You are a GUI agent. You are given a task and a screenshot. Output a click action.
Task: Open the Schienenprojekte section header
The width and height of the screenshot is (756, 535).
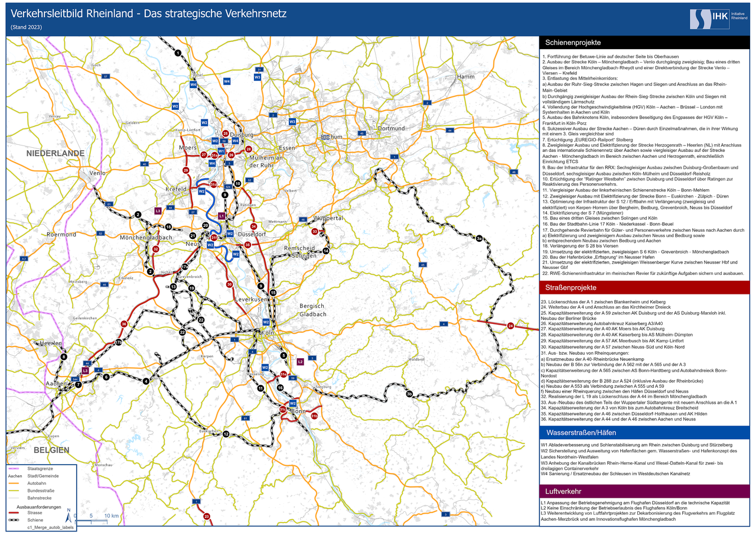click(x=644, y=43)
